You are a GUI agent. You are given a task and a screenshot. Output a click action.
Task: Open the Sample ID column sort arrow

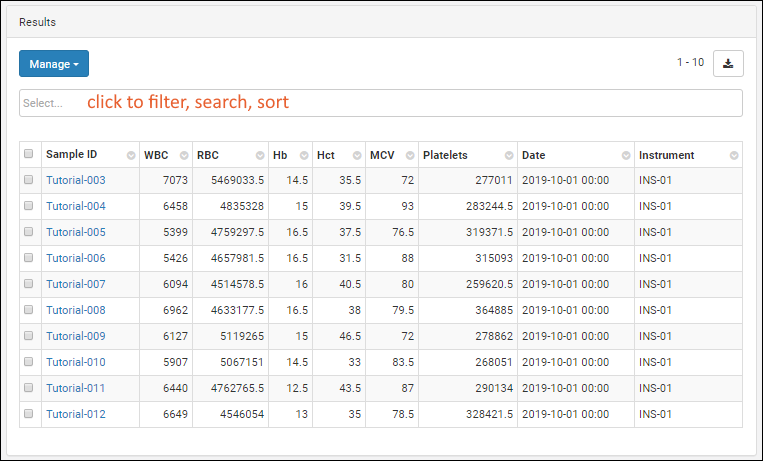coord(131,156)
